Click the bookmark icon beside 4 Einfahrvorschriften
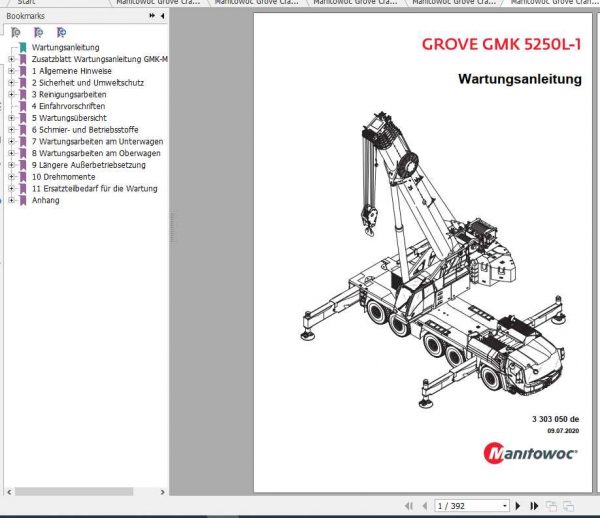 (23, 106)
